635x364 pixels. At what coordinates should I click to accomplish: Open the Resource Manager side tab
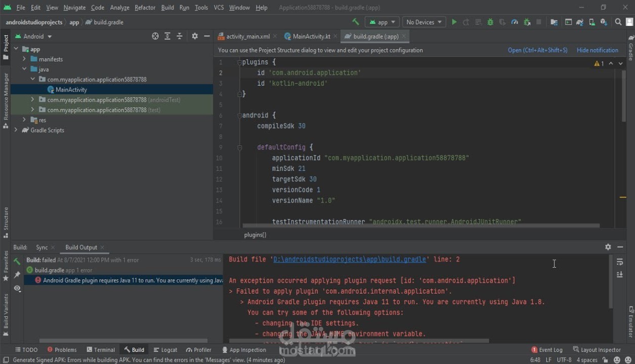[6, 101]
